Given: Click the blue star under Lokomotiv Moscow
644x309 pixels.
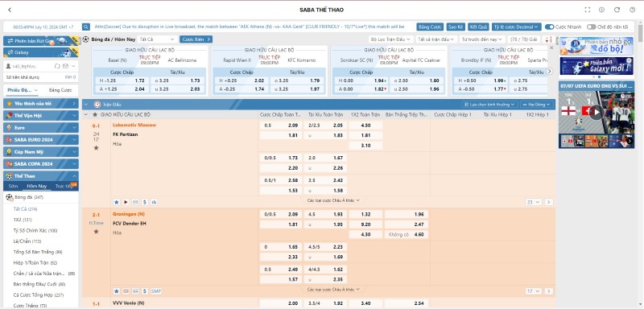Looking at the screenshot, I should click(x=116, y=202).
